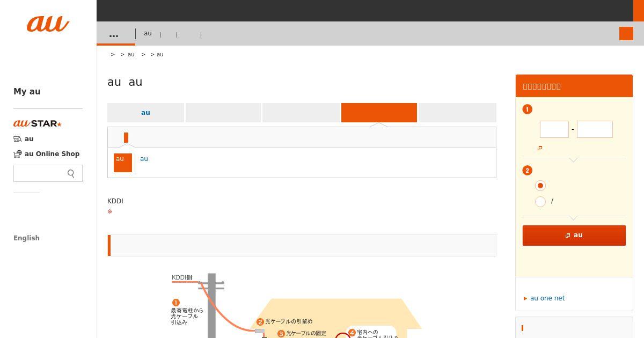This screenshot has height=338, width=644.
Task: Click the orange au submit button
Action: coord(574,236)
